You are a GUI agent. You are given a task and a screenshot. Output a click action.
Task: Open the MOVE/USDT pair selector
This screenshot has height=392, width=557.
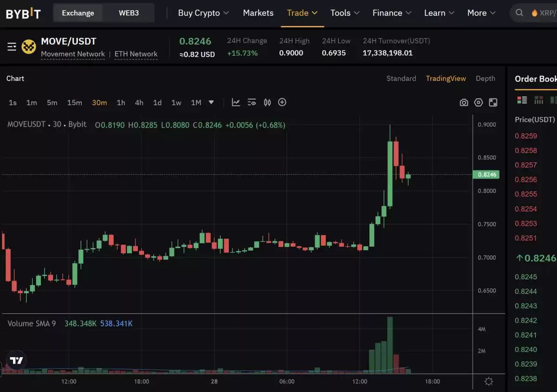point(69,41)
